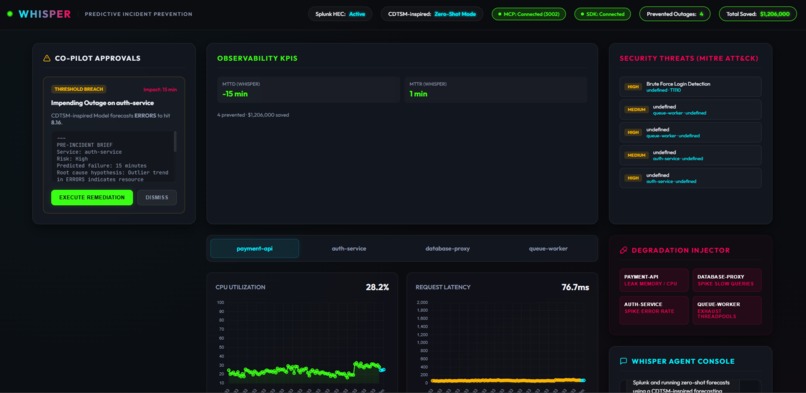Click the warning triangle icon beside Co-Pilot Approvals
This screenshot has width=806, height=393.
(x=47, y=59)
